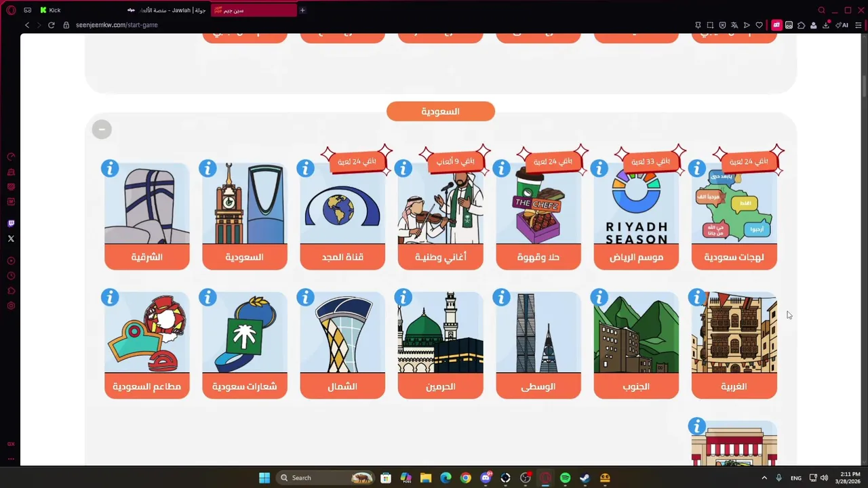
Task: Search tabs using the magnifier icon
Action: tap(821, 10)
